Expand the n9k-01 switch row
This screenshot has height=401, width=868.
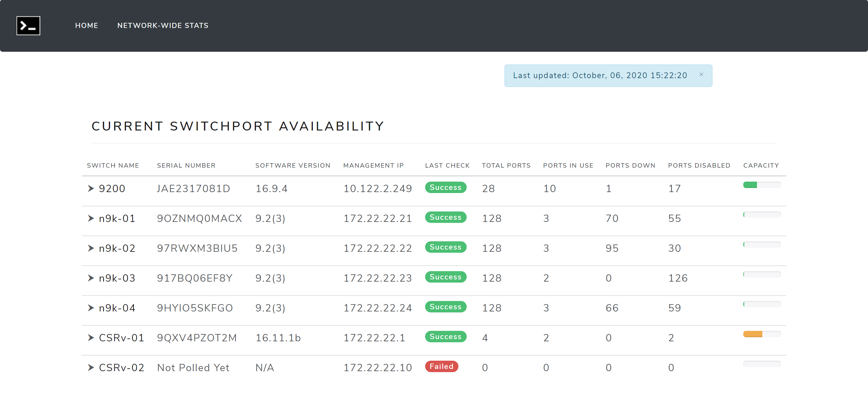click(90, 218)
